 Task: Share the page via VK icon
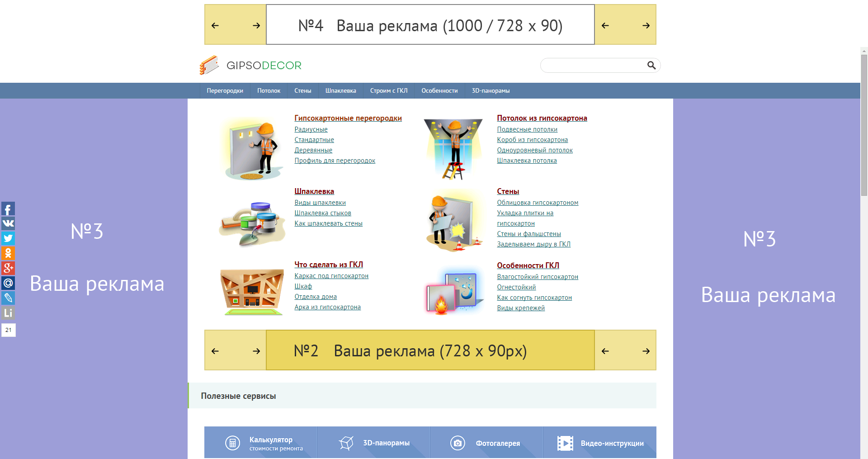[8, 223]
